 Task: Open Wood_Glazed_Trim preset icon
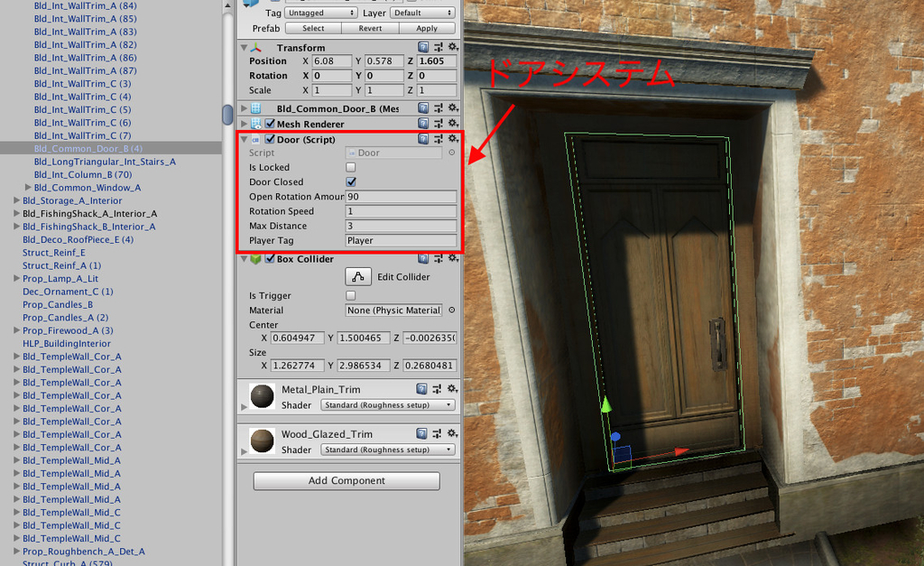point(437,433)
